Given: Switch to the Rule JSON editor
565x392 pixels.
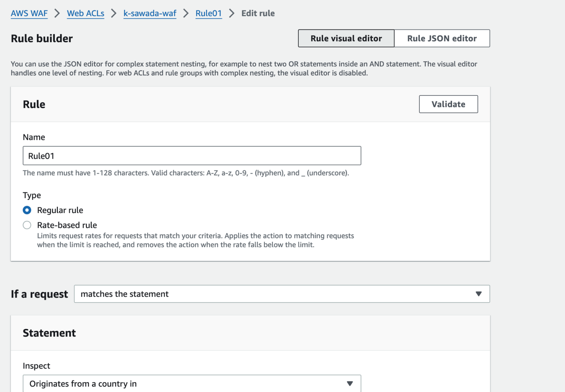Looking at the screenshot, I should tap(442, 38).
